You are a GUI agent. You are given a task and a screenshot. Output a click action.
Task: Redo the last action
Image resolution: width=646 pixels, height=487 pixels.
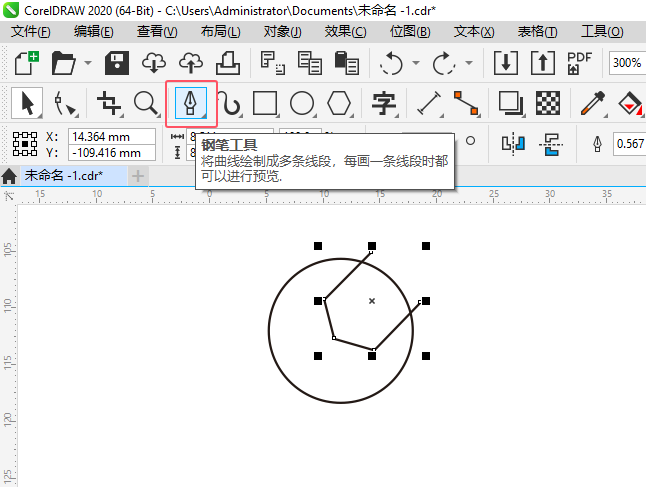pyautogui.click(x=444, y=63)
